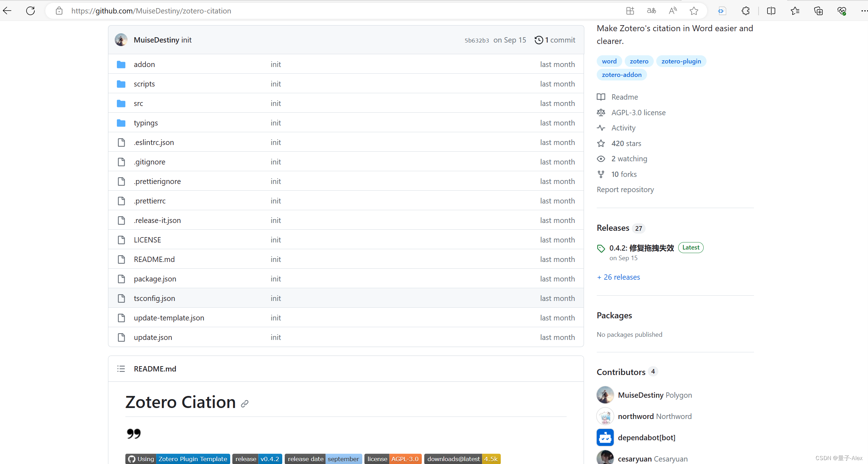868x464 pixels.
Task: Click the Zotero Ciation heading anchor link icon
Action: tap(245, 403)
